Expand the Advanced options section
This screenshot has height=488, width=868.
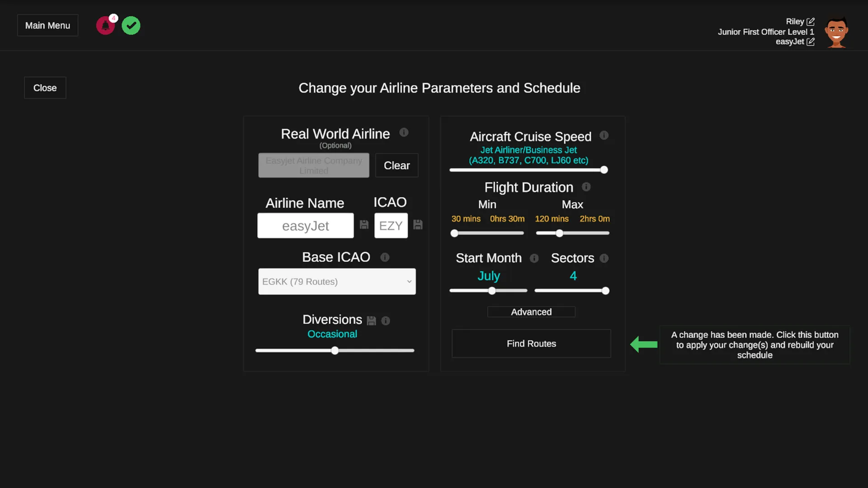click(531, 312)
